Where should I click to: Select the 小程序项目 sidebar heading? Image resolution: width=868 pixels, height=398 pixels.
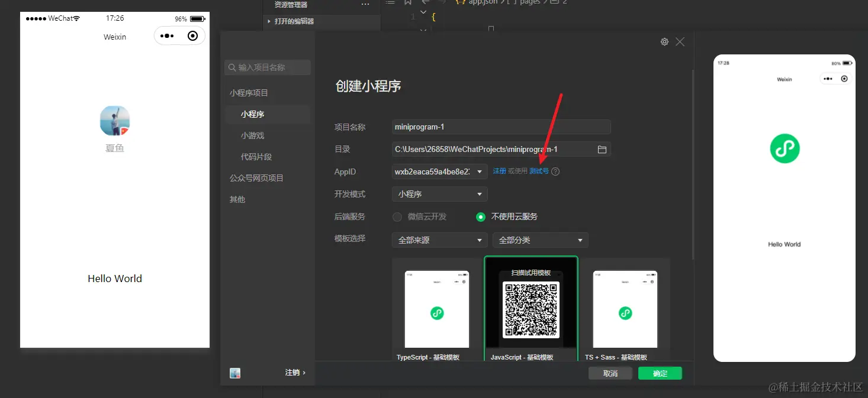pyautogui.click(x=249, y=93)
